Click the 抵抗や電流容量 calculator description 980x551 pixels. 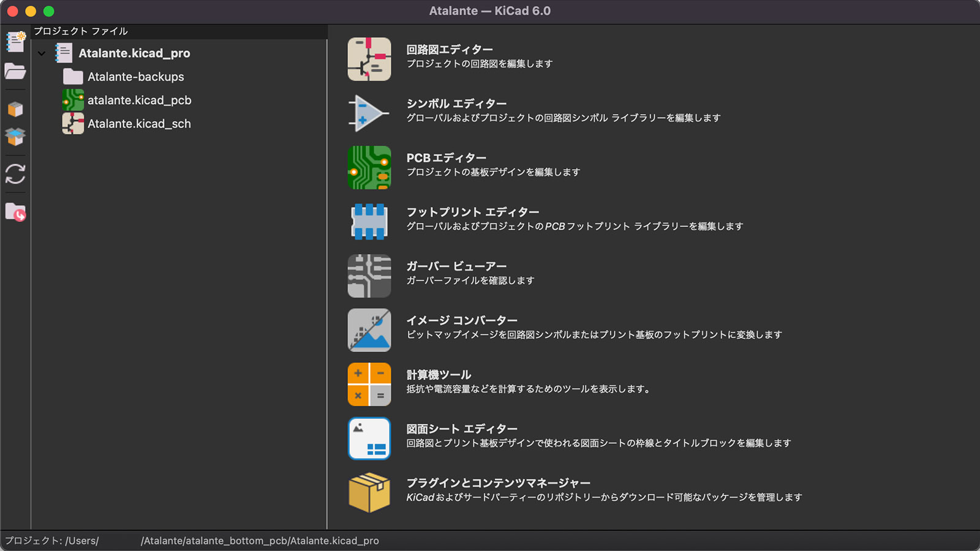(528, 389)
